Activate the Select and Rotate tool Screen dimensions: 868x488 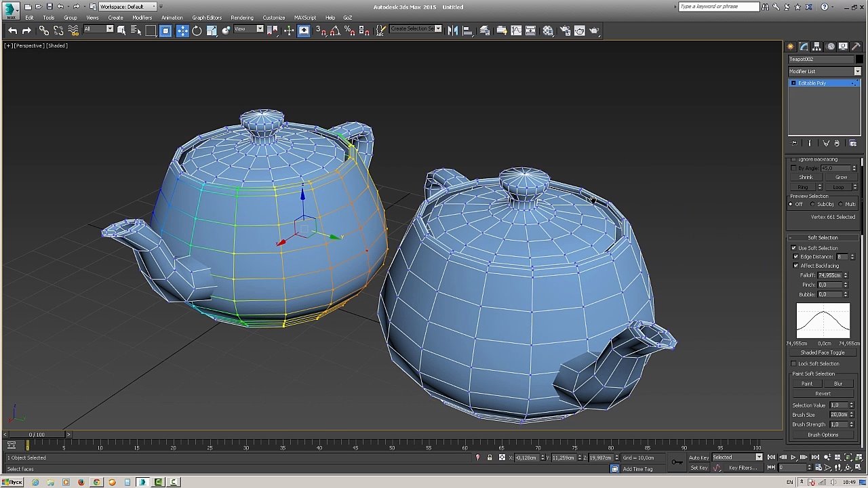[197, 30]
